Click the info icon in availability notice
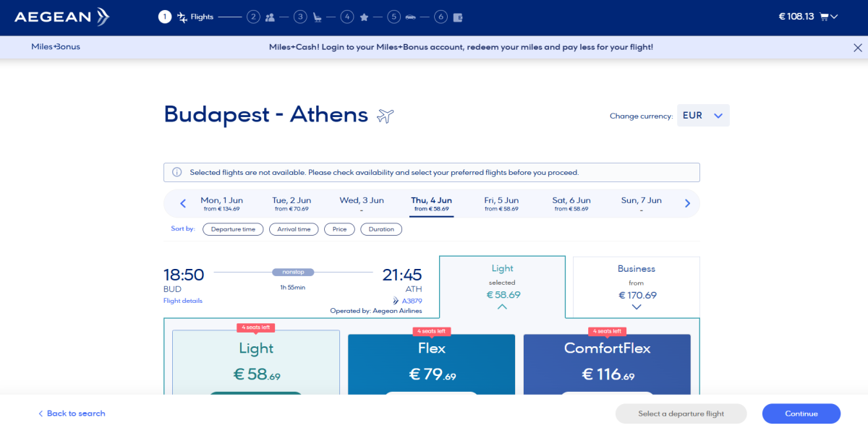This screenshot has height=428, width=868. coord(176,173)
